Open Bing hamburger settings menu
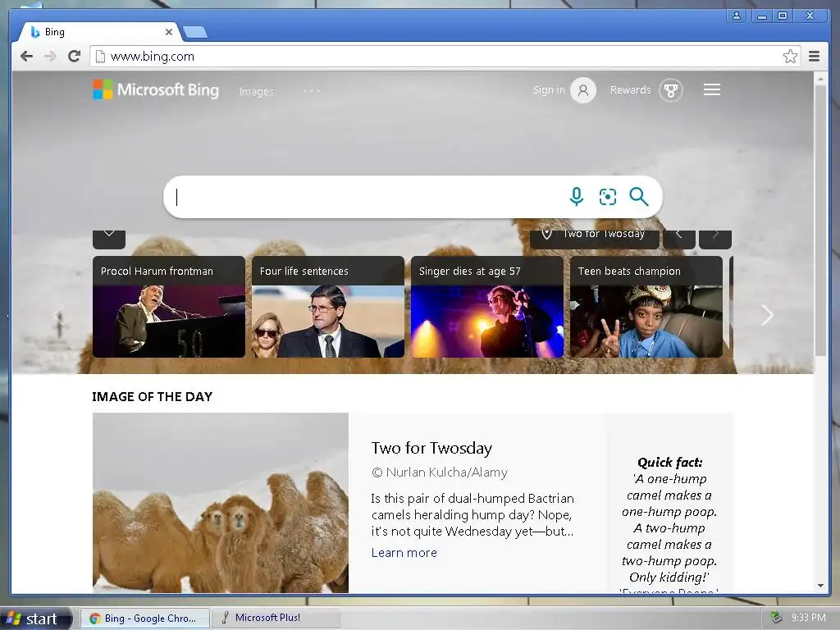This screenshot has width=840, height=630. (711, 89)
